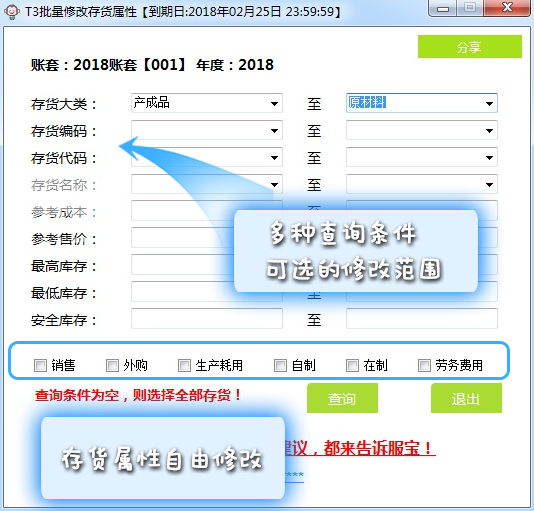534x511 pixels.
Task: Run the search with 查询 button
Action: [x=342, y=398]
